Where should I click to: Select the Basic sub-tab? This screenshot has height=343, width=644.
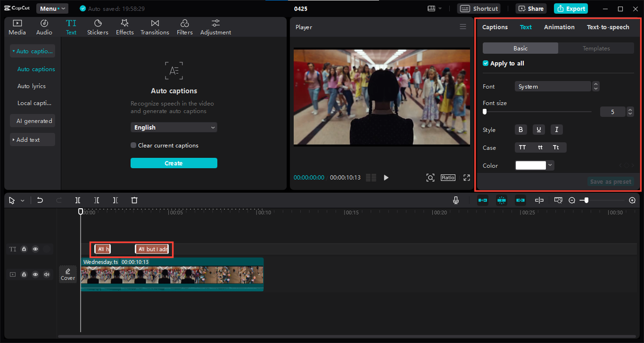point(520,48)
